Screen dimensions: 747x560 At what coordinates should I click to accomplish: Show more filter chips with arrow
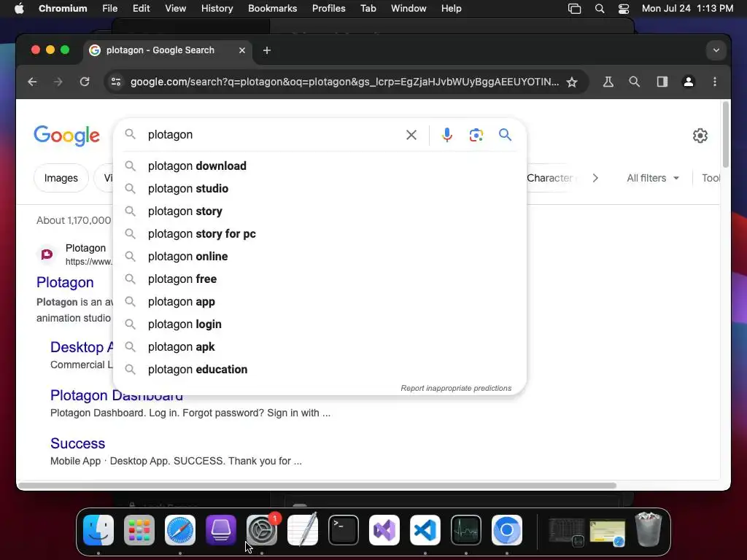pyautogui.click(x=595, y=178)
